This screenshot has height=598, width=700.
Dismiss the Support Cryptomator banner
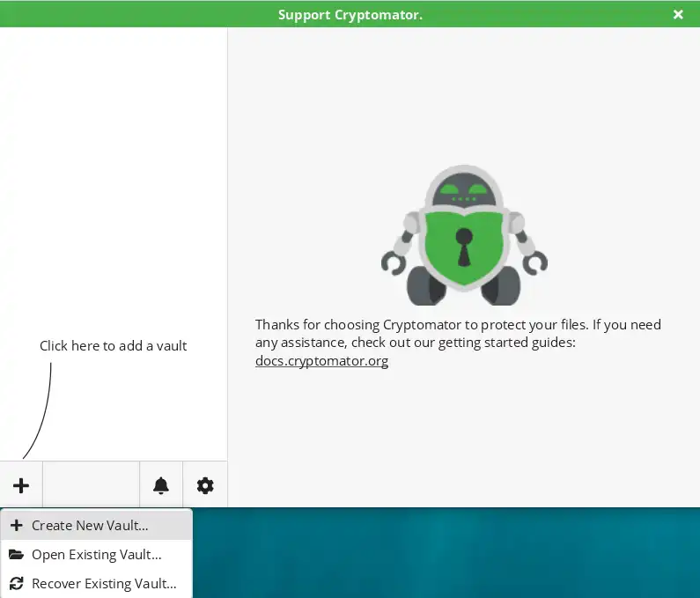pos(678,15)
